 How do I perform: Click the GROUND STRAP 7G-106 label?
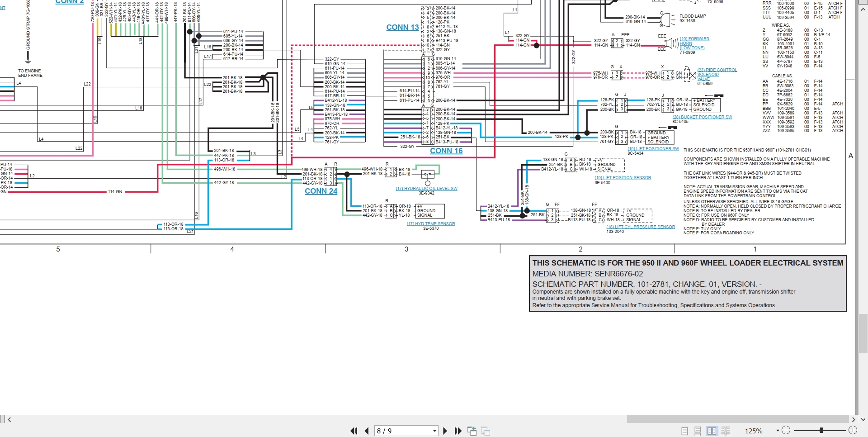tap(28, 25)
